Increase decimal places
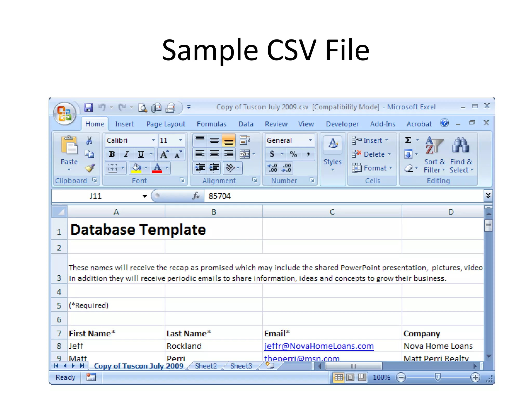The height and width of the screenshot is (399, 532). point(272,168)
